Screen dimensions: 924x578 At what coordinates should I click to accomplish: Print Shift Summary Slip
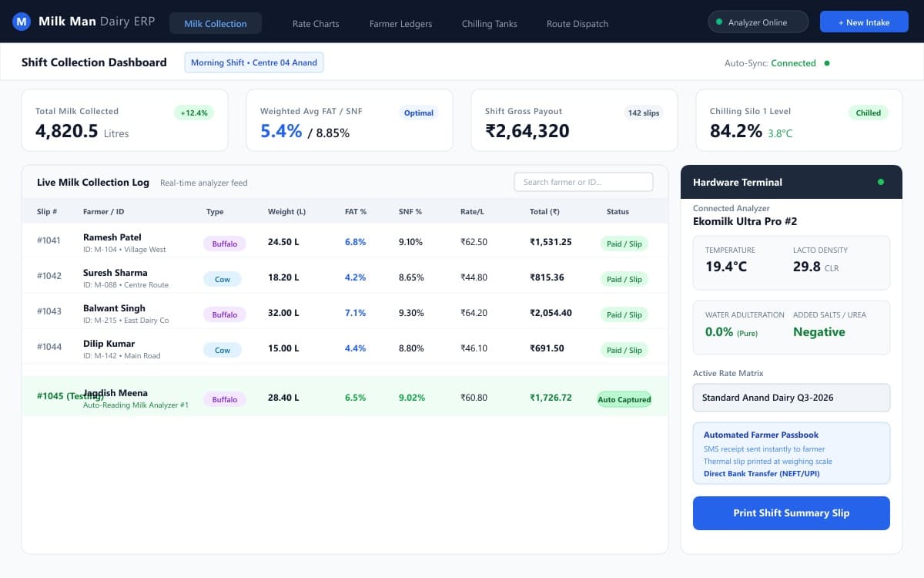(x=792, y=513)
